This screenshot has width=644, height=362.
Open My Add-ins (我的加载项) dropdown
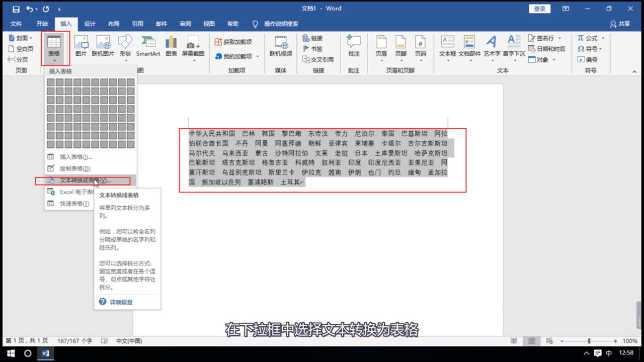click(237, 56)
